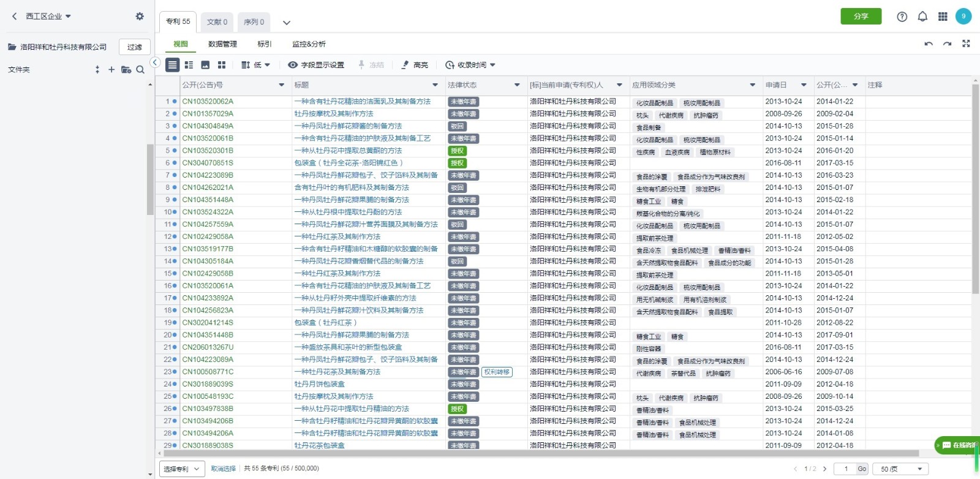Open 50/页 page size dropdown

tap(900, 469)
